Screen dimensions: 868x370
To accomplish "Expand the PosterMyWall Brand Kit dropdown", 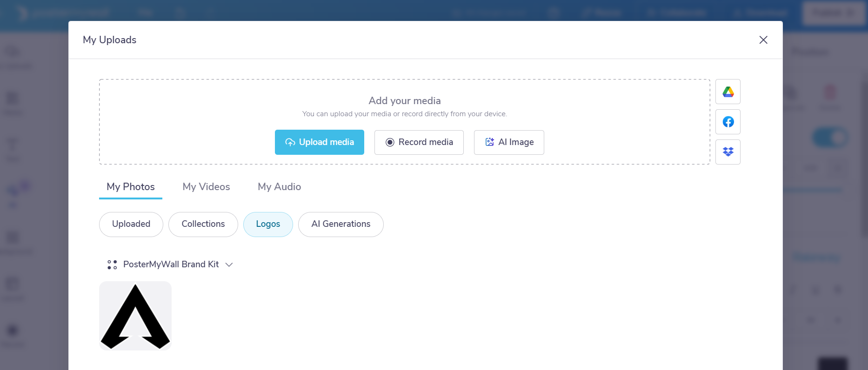I will tap(170, 264).
